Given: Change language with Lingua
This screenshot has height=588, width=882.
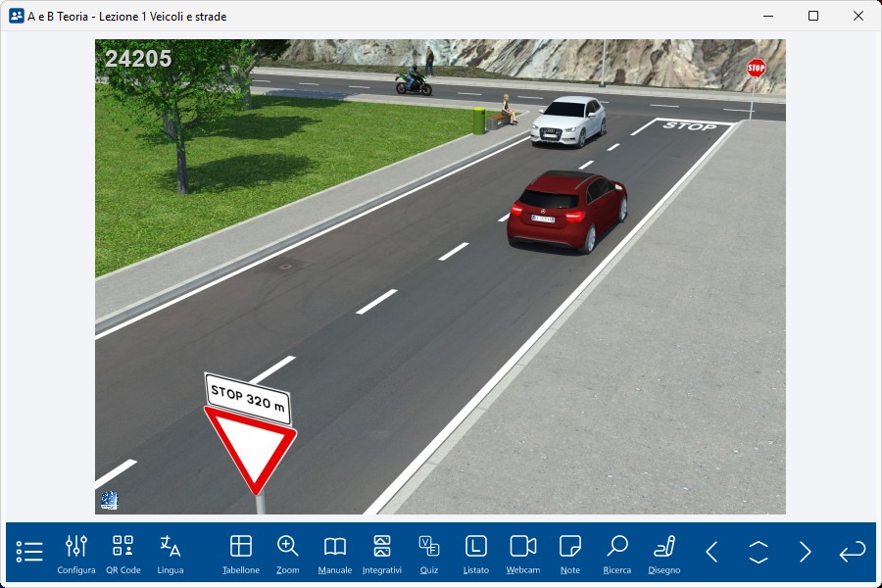Looking at the screenshot, I should (x=171, y=553).
